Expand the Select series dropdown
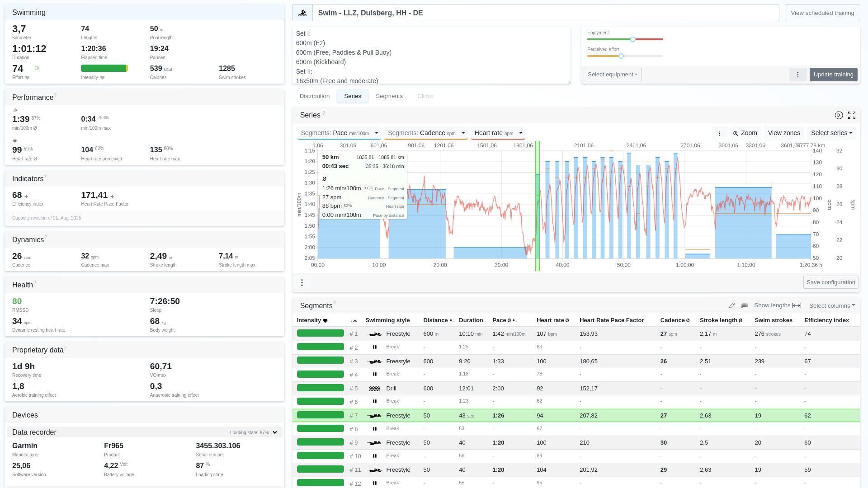The image size is (868, 488). click(x=831, y=133)
